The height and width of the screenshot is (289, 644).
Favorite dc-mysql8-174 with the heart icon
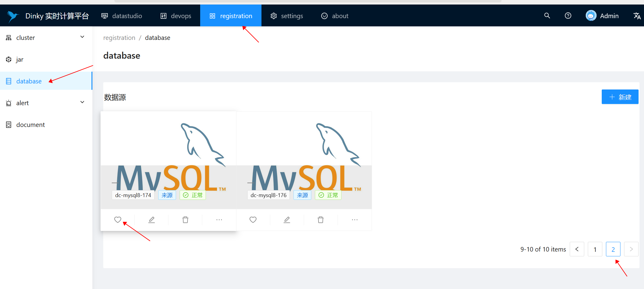coord(118,220)
